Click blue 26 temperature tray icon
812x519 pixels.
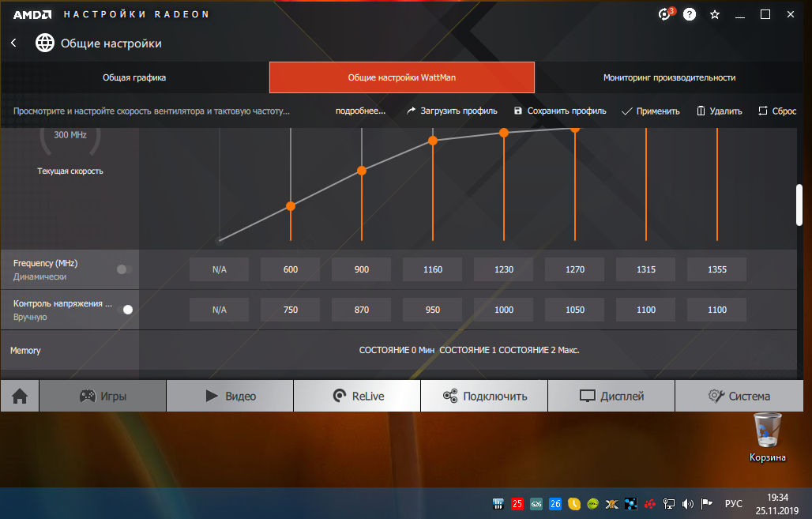pos(555,503)
